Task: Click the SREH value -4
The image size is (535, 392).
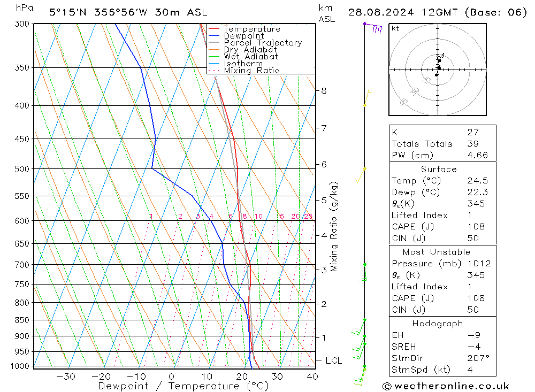Action: tap(474, 347)
